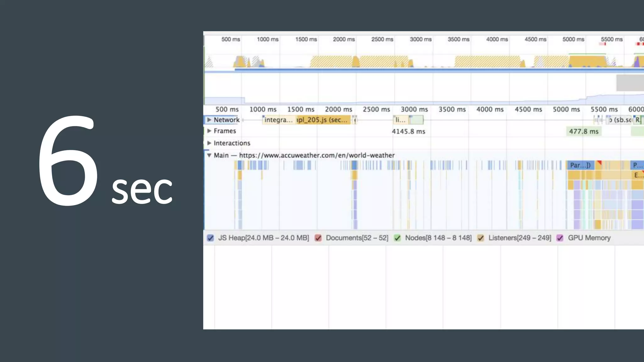Disable the Nodes counter checkbox
644x362 pixels.
pos(397,238)
